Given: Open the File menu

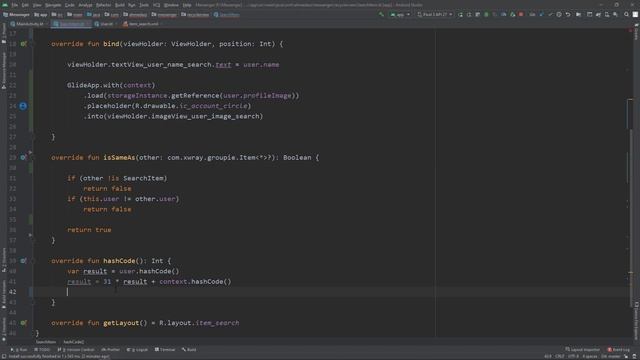Looking at the screenshot, I should [x=15, y=5].
